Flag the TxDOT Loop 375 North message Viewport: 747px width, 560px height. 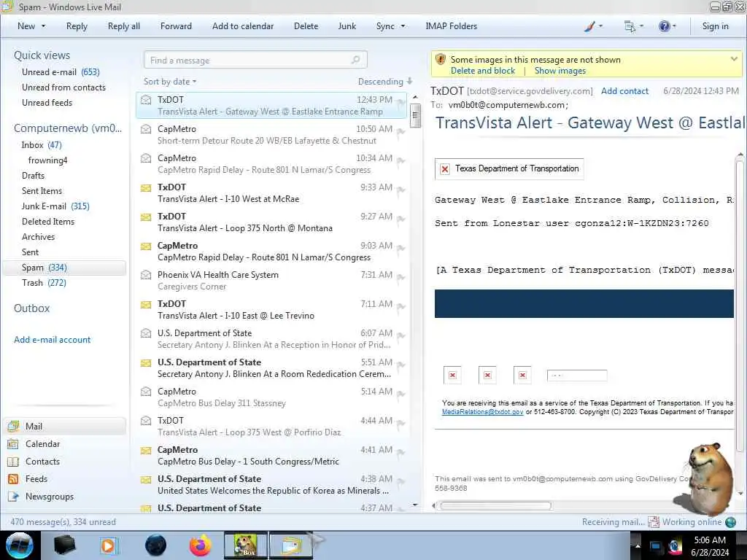coord(400,219)
